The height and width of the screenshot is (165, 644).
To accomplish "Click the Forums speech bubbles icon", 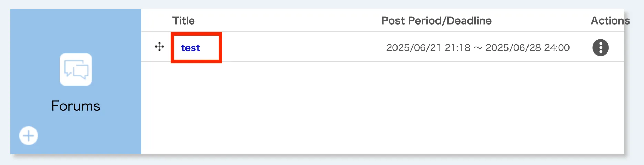I will coord(76,69).
